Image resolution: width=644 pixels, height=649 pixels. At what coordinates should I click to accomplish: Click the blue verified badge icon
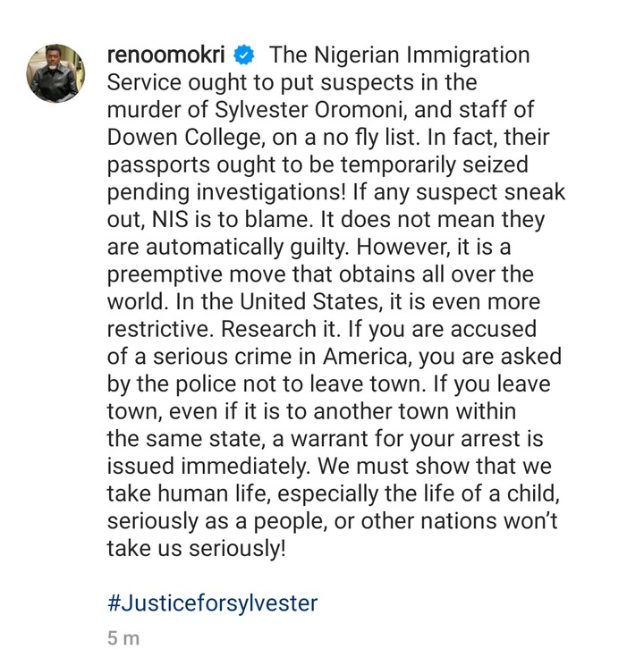243,55
